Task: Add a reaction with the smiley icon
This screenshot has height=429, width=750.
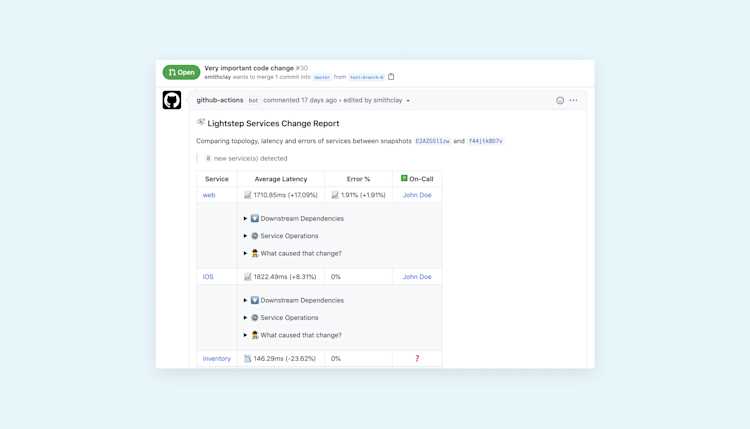Action: tap(560, 100)
